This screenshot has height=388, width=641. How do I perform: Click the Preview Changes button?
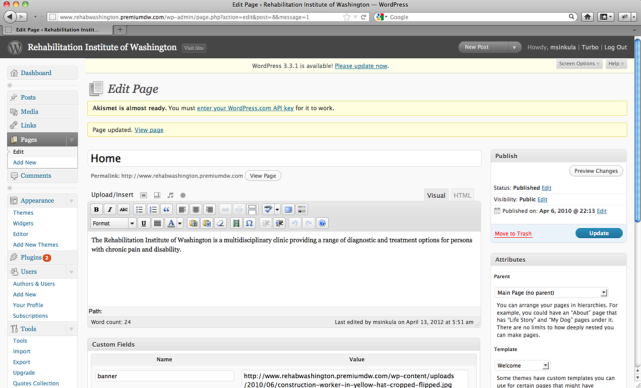pos(596,171)
